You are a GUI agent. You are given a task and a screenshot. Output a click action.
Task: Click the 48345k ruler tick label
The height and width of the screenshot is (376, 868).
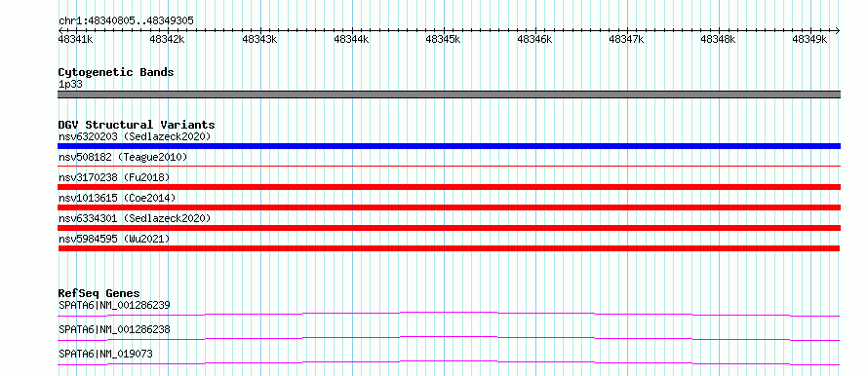pos(443,39)
